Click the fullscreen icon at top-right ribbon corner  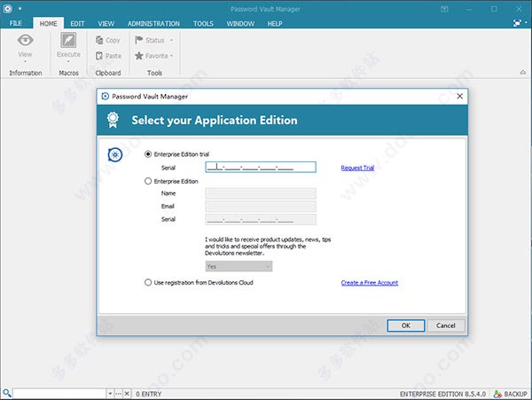point(517,23)
